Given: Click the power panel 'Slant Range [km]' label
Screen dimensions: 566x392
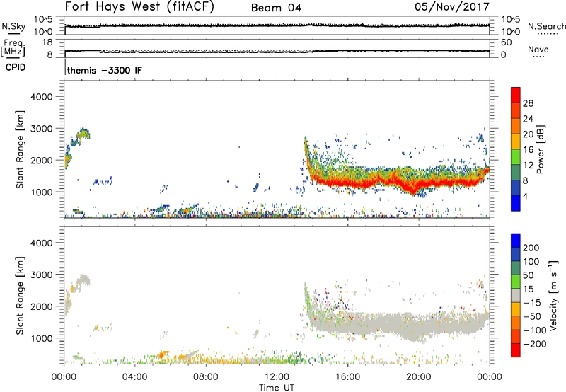Looking at the screenshot, I should [20, 149].
